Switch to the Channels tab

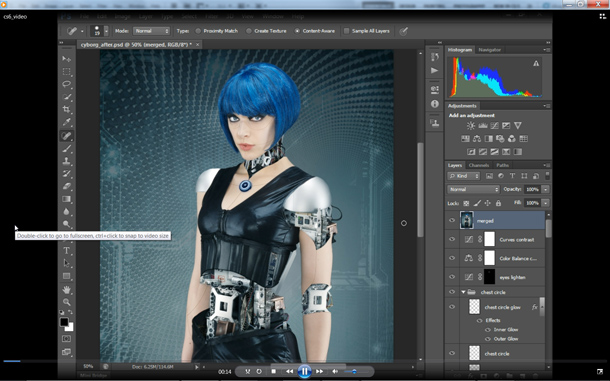(x=479, y=165)
